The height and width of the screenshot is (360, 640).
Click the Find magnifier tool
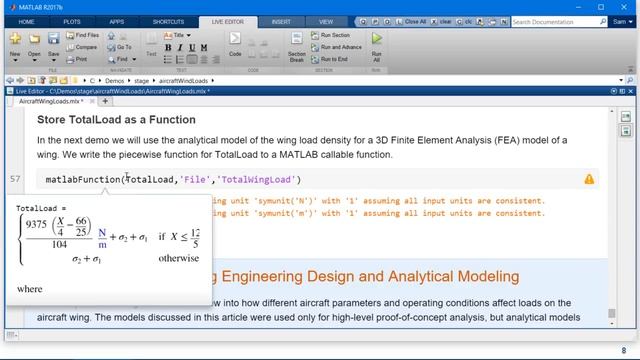pos(118,60)
